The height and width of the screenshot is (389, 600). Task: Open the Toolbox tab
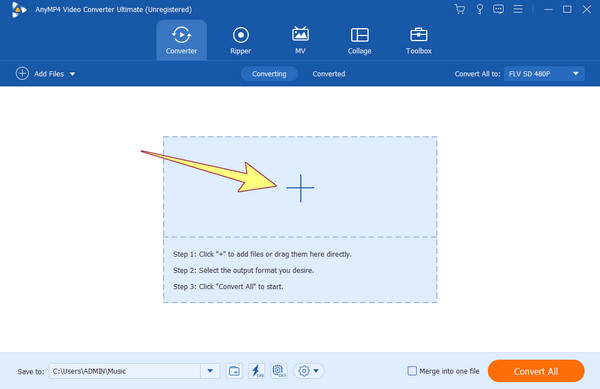419,40
